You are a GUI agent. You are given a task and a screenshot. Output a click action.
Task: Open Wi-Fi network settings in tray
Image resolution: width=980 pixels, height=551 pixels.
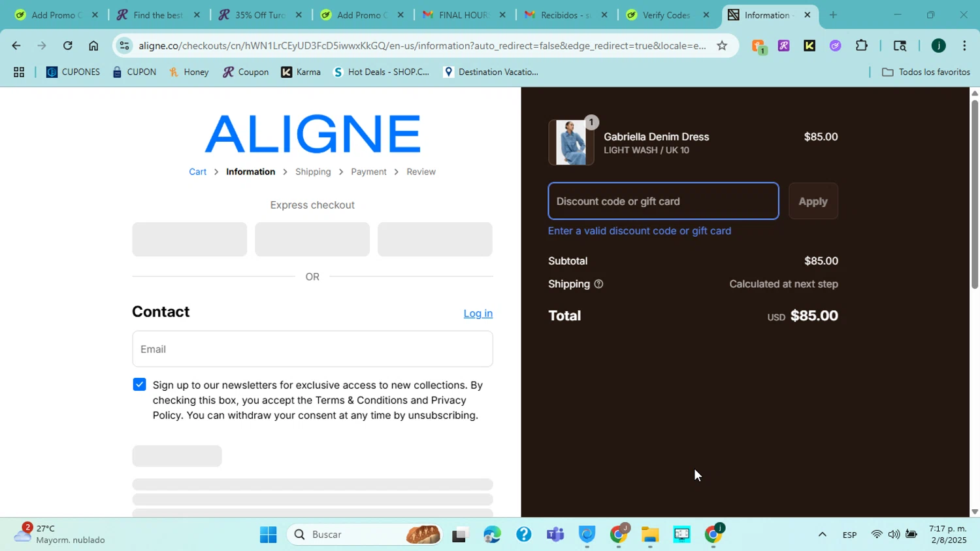(877, 535)
